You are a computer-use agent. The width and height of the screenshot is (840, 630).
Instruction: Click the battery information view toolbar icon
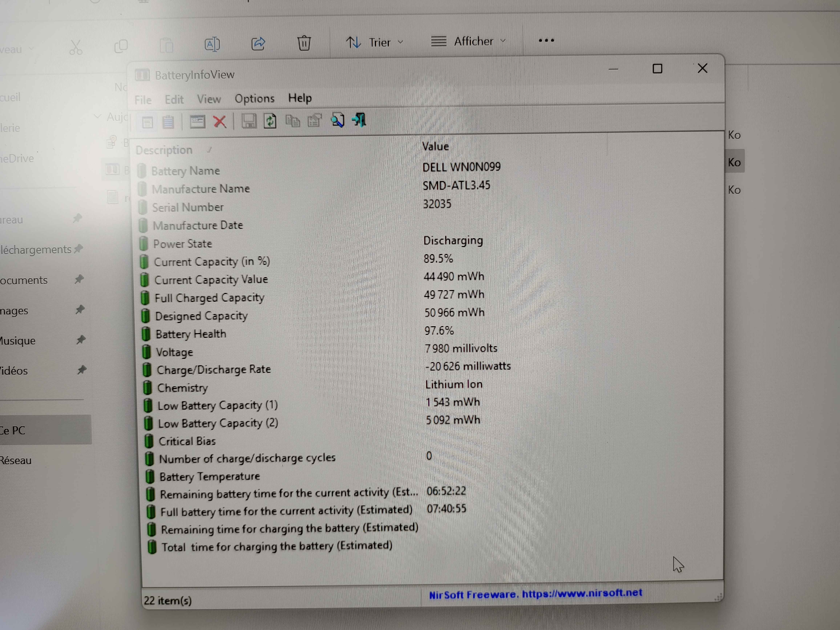pos(147,122)
